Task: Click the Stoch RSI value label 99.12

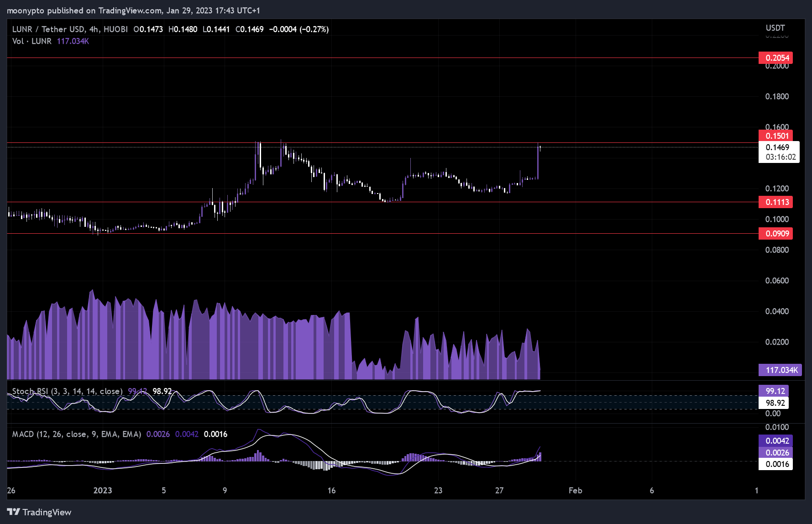Action: coord(774,391)
